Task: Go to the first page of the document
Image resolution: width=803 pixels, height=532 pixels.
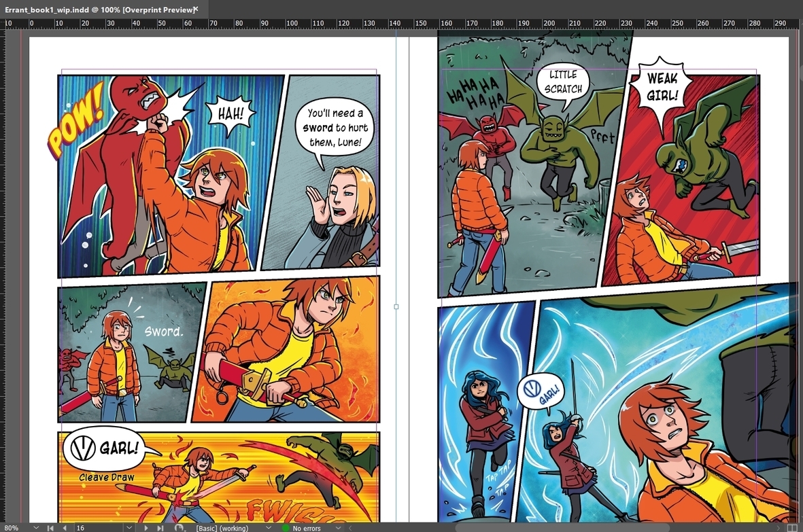Action: click(51, 528)
